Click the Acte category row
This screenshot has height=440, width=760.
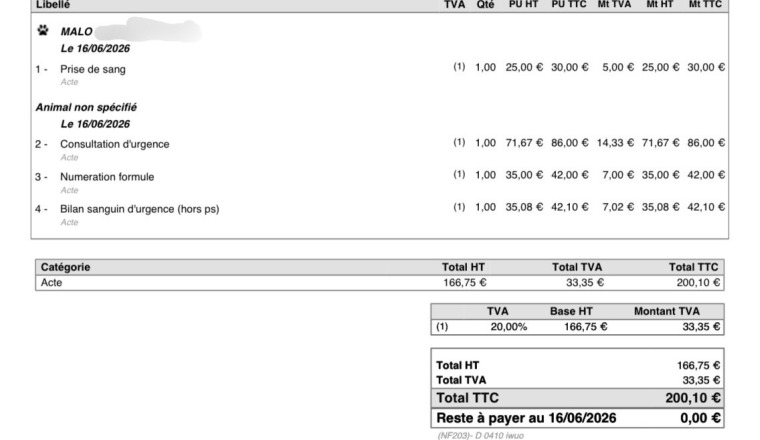coord(380,283)
